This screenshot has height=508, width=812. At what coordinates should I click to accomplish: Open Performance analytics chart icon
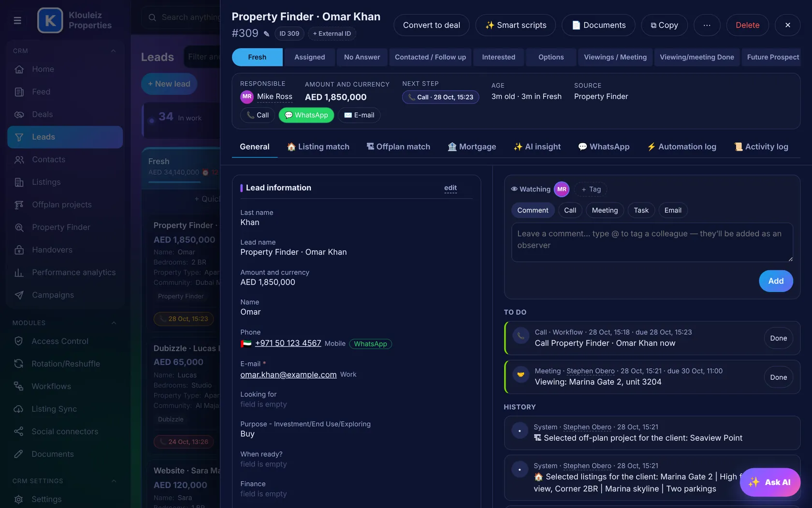click(19, 272)
